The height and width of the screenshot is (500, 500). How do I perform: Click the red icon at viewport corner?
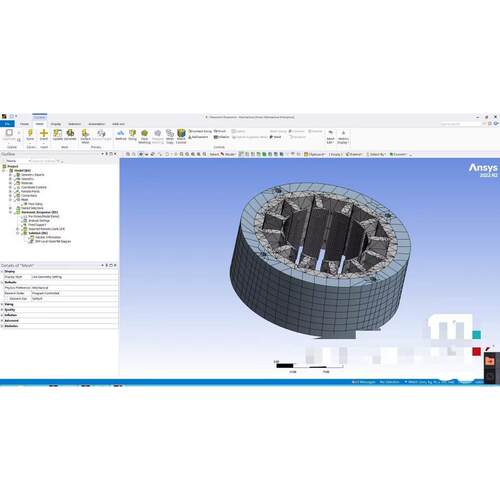point(476,351)
